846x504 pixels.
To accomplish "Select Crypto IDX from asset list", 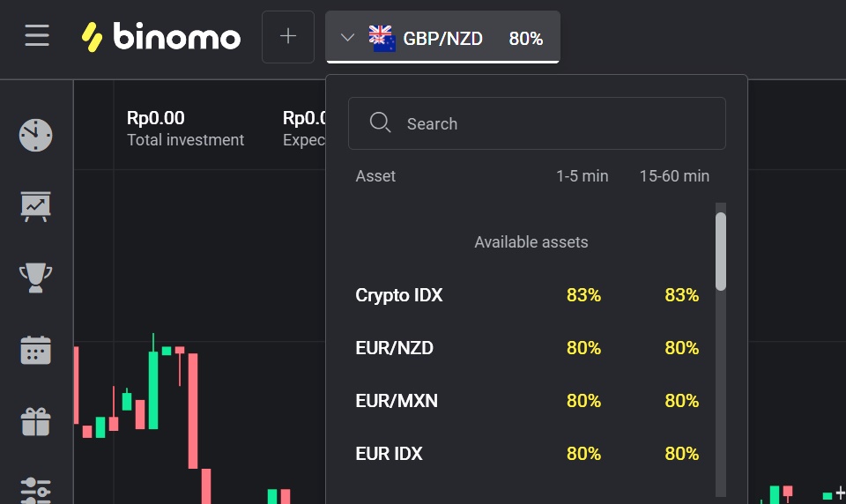I will 399,295.
